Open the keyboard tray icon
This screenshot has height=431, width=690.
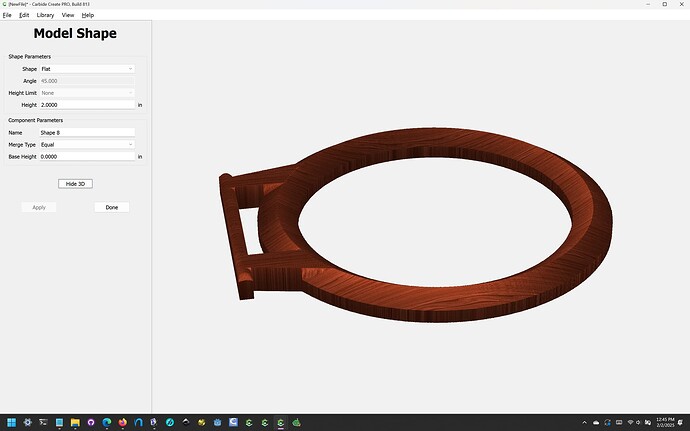619,423
